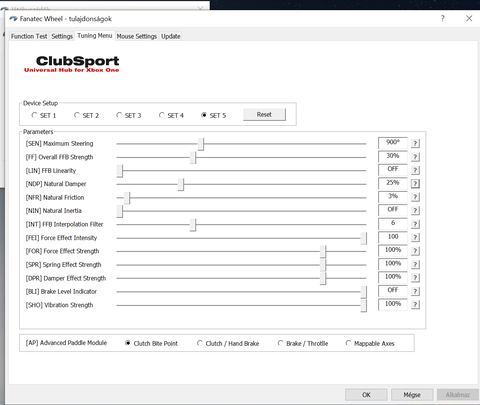The height and width of the screenshot is (405, 480).
Task: Open help for Overall FFB Strength
Action: 415,157
